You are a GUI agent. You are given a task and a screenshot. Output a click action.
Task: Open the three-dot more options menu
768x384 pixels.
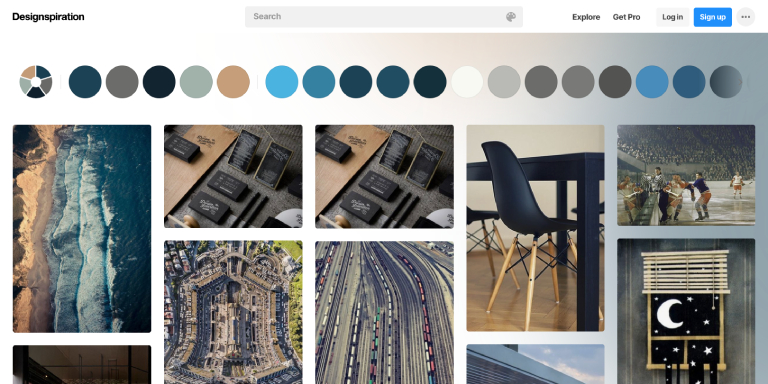(x=745, y=17)
